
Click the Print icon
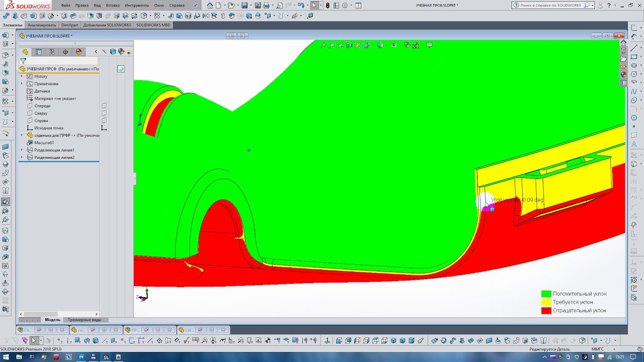(267, 6)
